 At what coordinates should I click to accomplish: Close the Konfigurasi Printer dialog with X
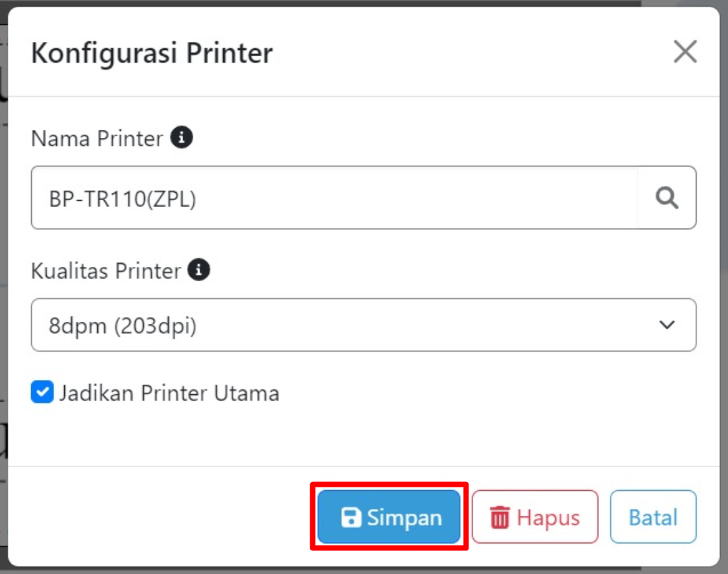(685, 51)
